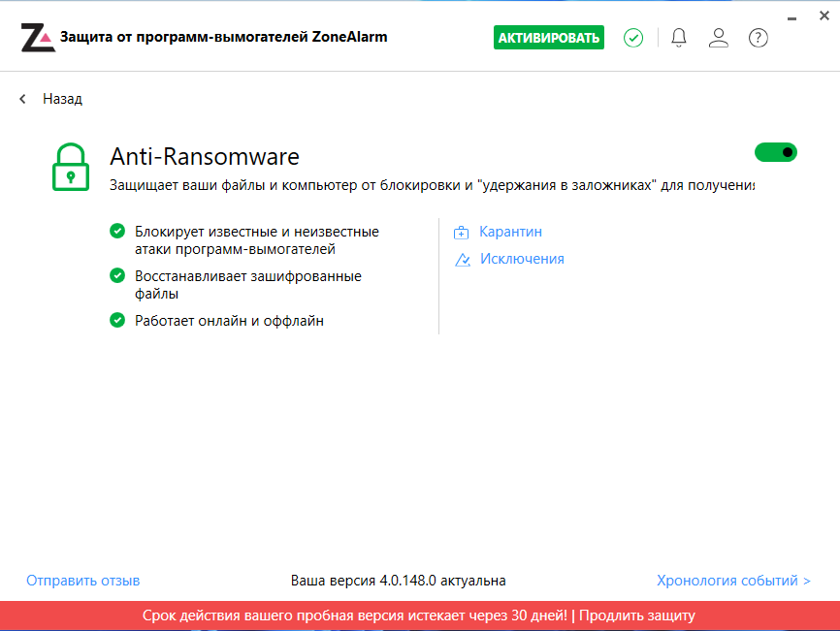Click Продлить защиту in red banner

(x=637, y=615)
